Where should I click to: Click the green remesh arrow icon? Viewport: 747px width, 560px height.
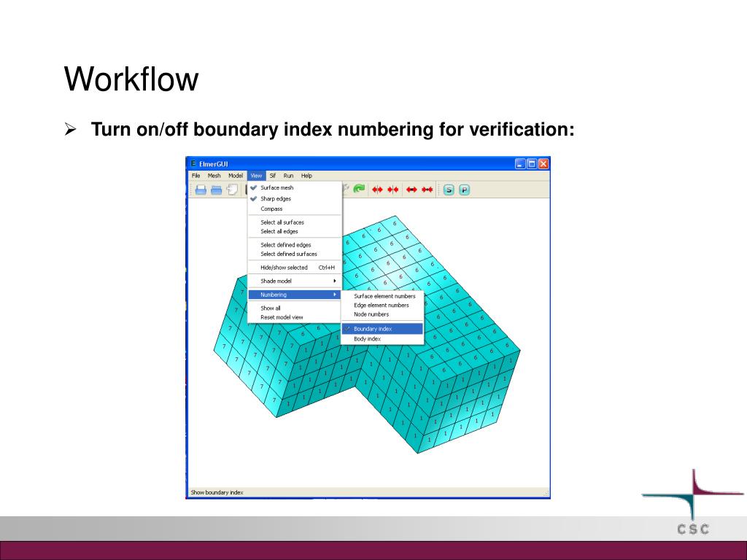359,190
